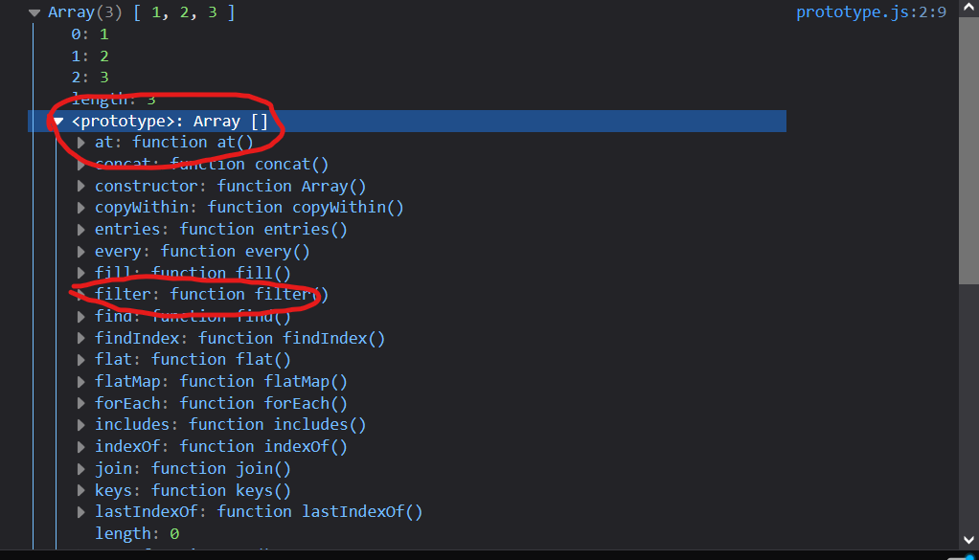This screenshot has height=560, width=979.
Task: Expand the join function entry
Action: point(81,469)
